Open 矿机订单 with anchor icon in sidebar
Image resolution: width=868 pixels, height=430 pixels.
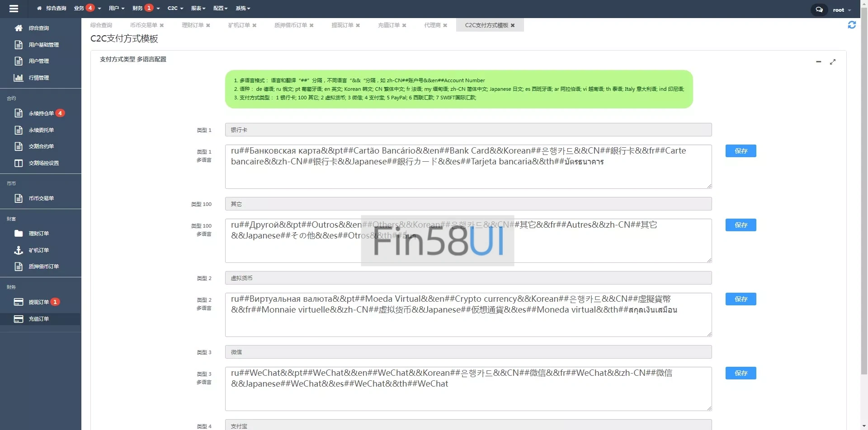coord(38,250)
